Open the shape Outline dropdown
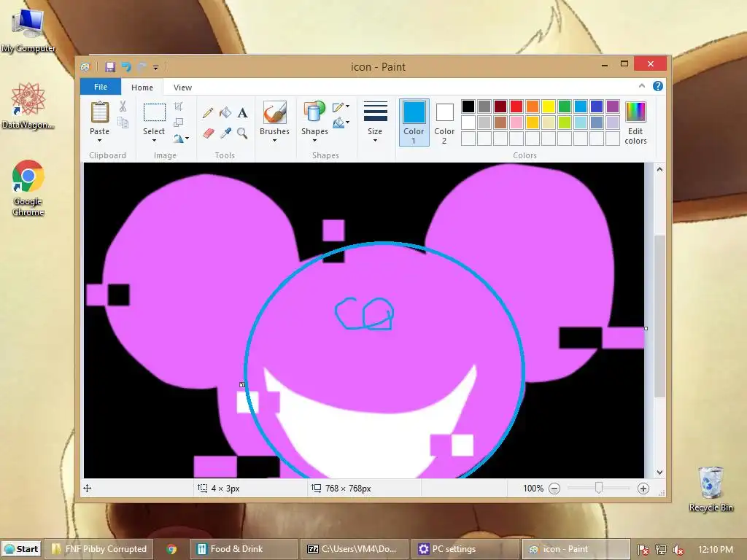This screenshot has width=747, height=560. tap(341, 107)
